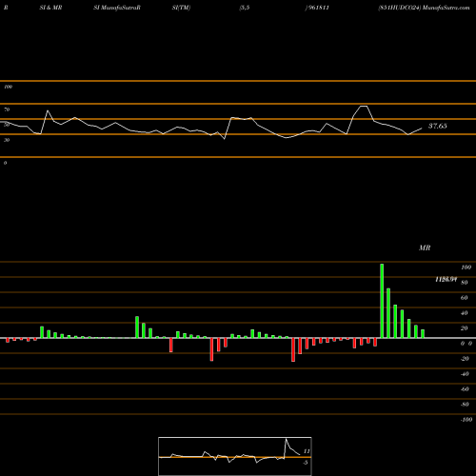Click the SI & MR header label
Screen dimensions: 476x476
pos(50,8)
